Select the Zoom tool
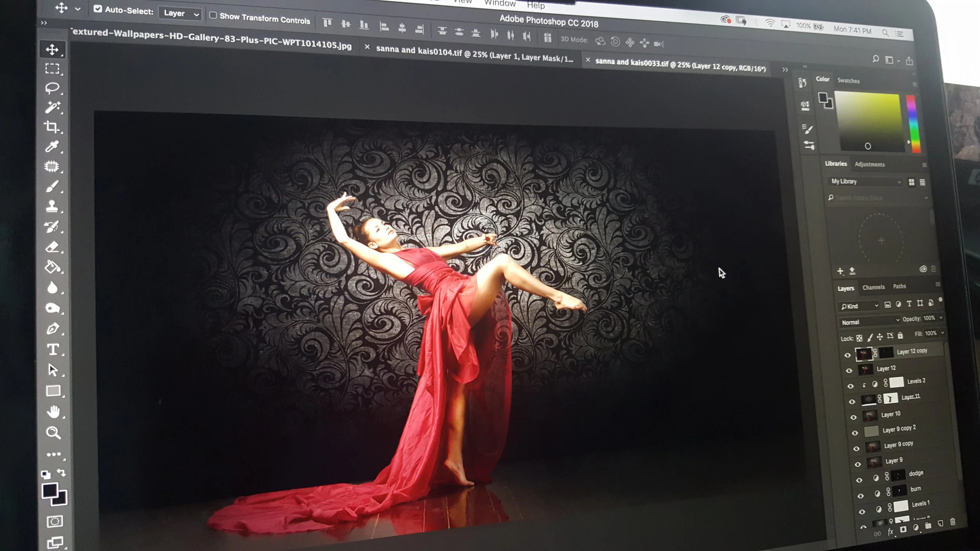Viewport: 980px width, 551px height. [x=53, y=433]
